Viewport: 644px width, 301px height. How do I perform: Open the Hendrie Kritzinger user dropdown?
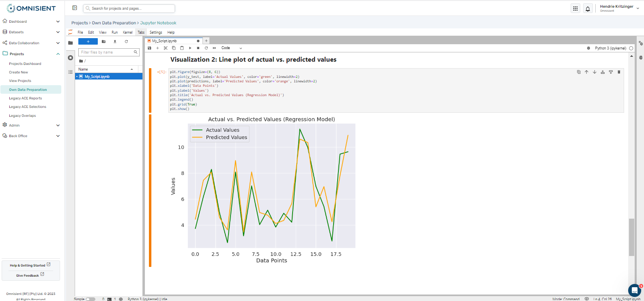point(620,8)
